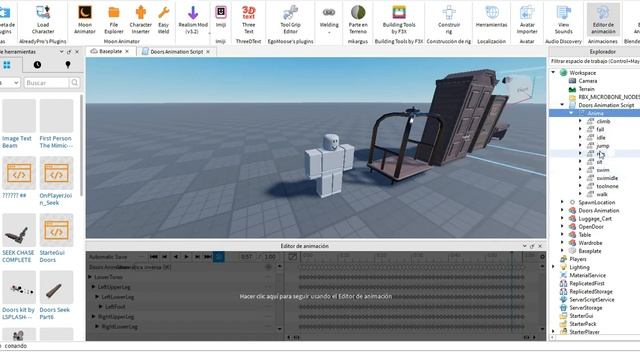Show toolbox recent items clock tab
The height and width of the screenshot is (360, 640).
37,65
